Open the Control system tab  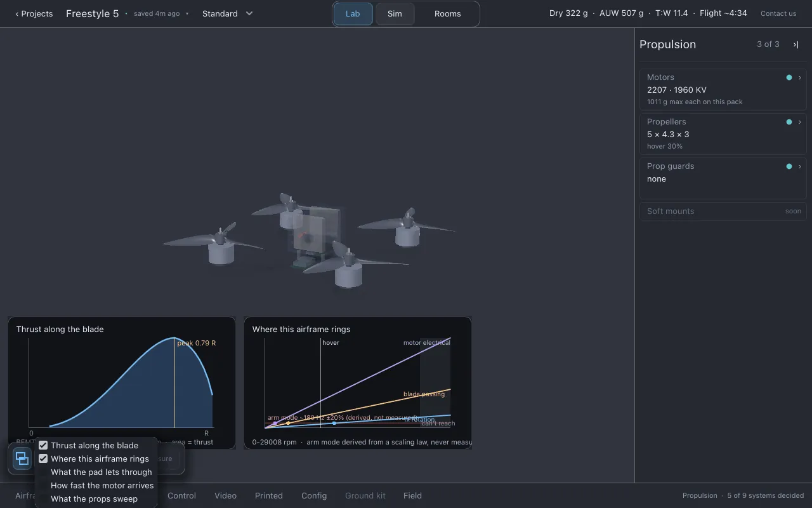tap(181, 495)
